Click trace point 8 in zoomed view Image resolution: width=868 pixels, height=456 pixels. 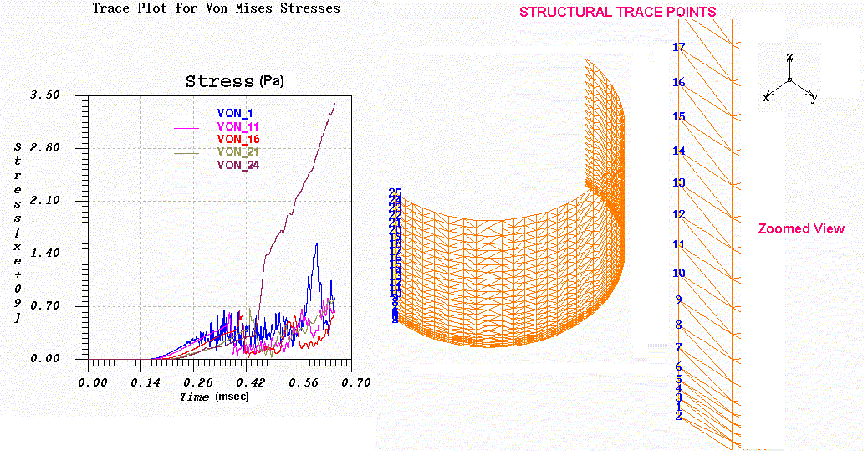point(679,325)
